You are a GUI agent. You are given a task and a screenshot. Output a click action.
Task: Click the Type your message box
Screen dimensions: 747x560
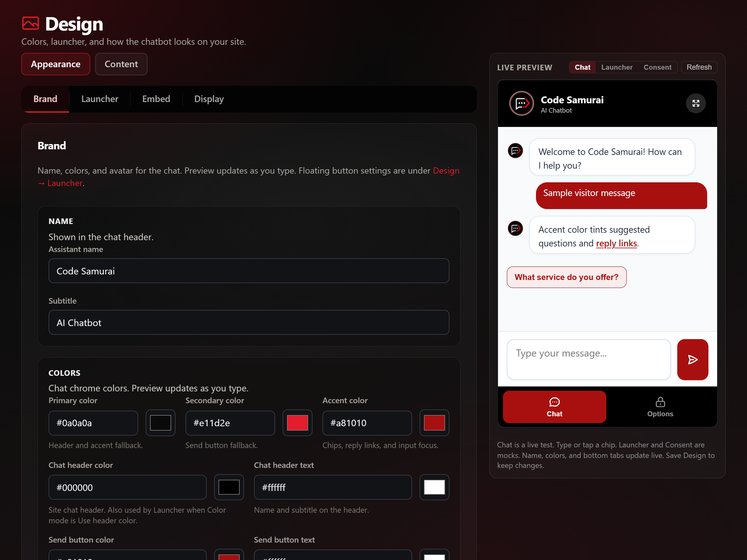coord(589,360)
